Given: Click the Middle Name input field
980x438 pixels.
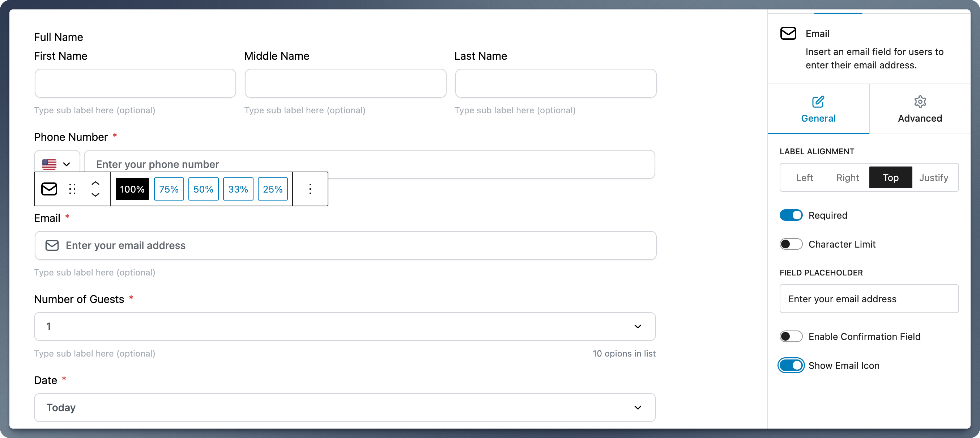Looking at the screenshot, I should tap(345, 83).
